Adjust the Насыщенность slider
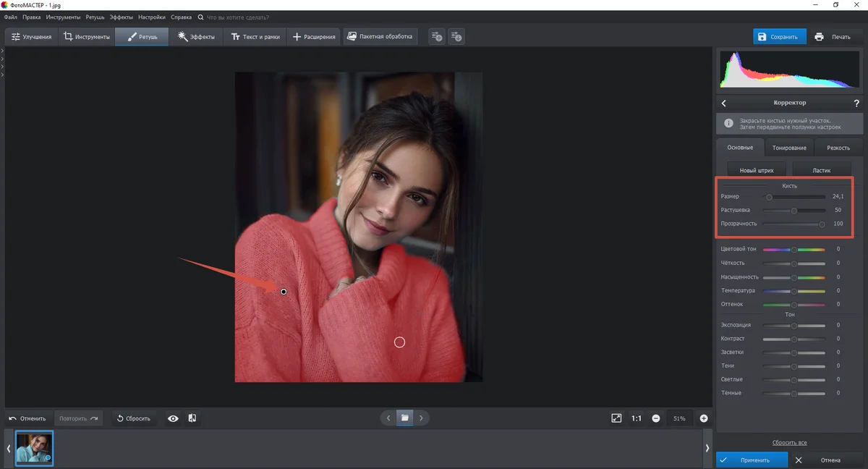The height and width of the screenshot is (469, 868). [793, 277]
